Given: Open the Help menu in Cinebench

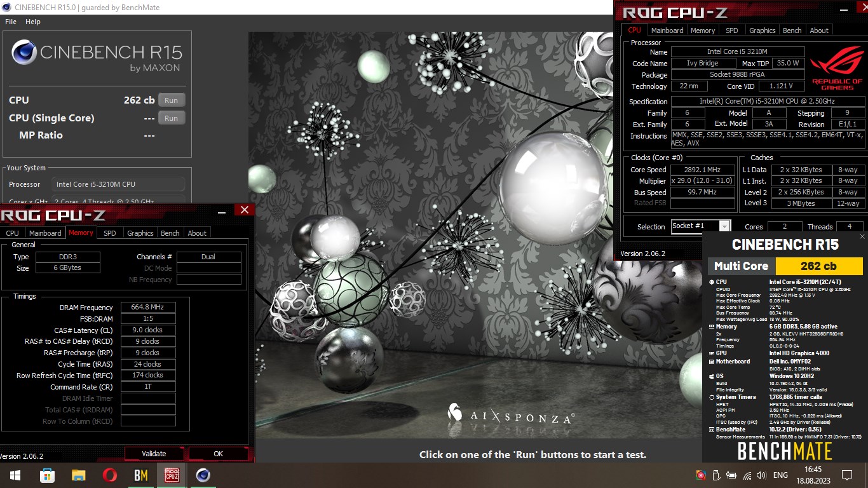Looking at the screenshot, I should tap(33, 22).
